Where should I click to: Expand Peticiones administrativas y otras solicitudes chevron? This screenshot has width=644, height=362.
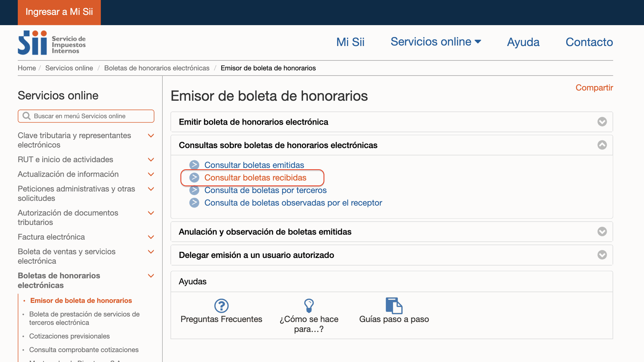tap(151, 189)
